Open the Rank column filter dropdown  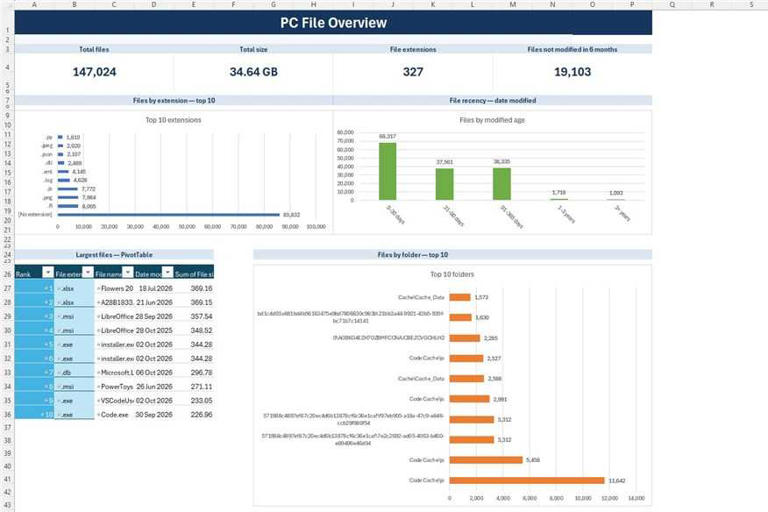pyautogui.click(x=48, y=272)
